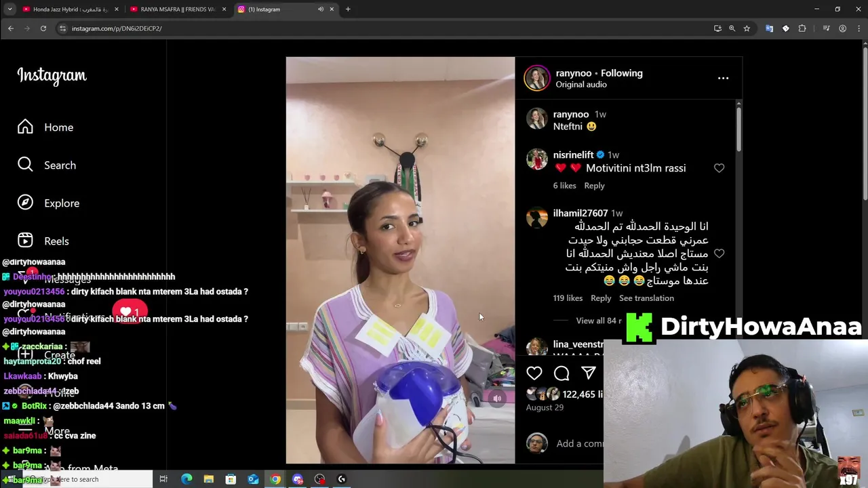The width and height of the screenshot is (868, 488).
Task: View the 119 likes on the comment
Action: tap(568, 298)
